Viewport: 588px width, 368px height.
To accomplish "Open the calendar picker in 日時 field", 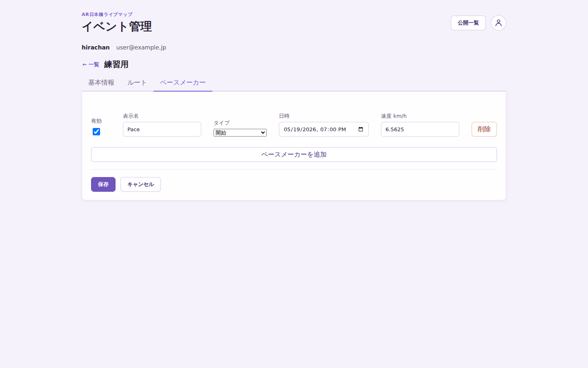I will click(x=361, y=129).
